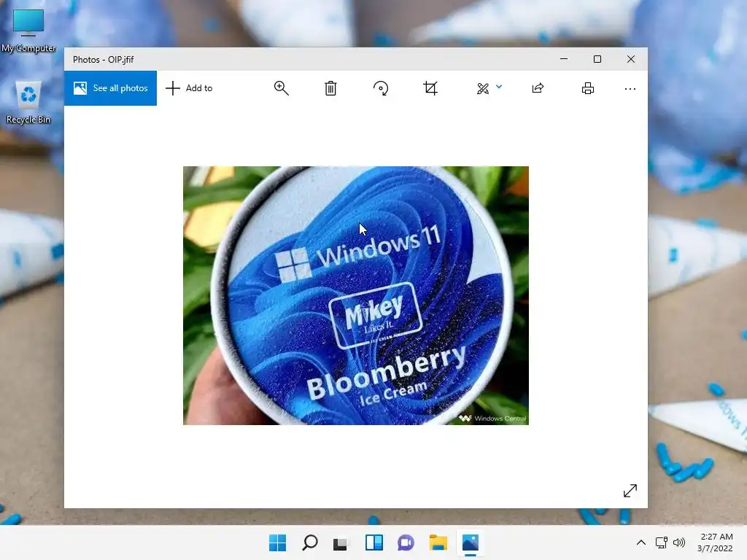Screen dimensions: 747x560
Task: Click the displayed ice cream photo
Action: [356, 295]
